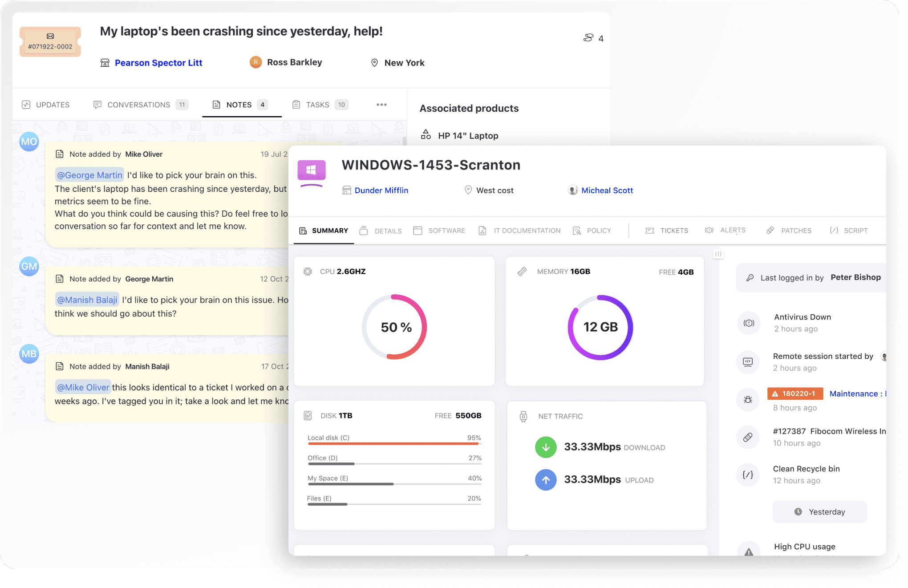Open the Remote session activity icon
The height and width of the screenshot is (588, 908).
(749, 362)
